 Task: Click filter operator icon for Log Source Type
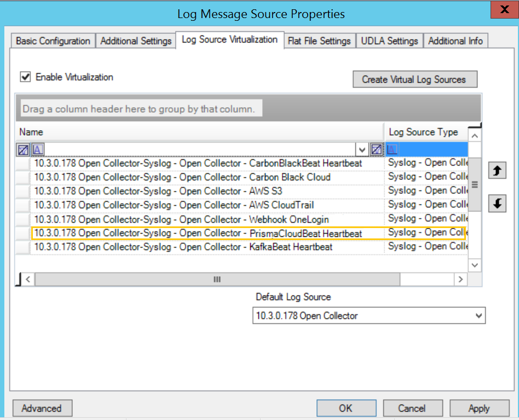[392, 149]
